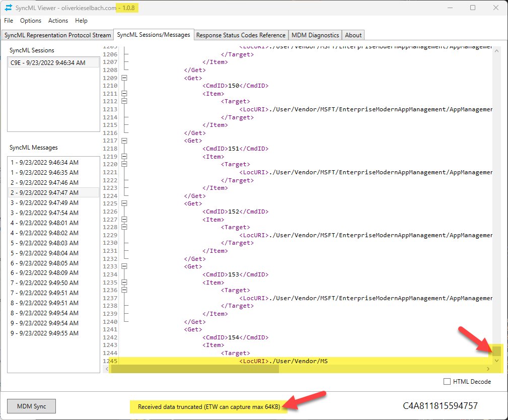
Task: Collapse the Item node at line 1211
Action: coord(124,93)
